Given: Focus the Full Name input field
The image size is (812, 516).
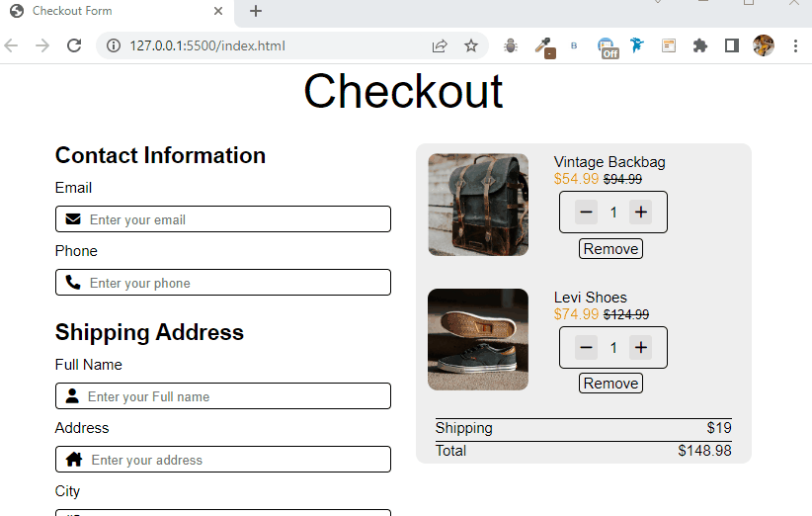Looking at the screenshot, I should (x=235, y=396).
